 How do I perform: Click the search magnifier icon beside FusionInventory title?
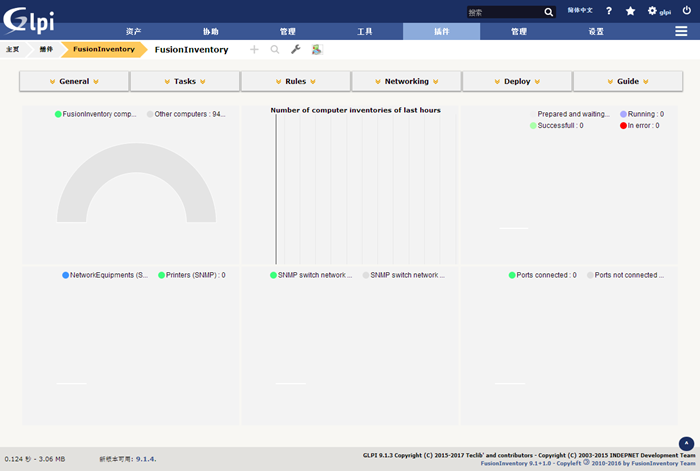coord(275,50)
